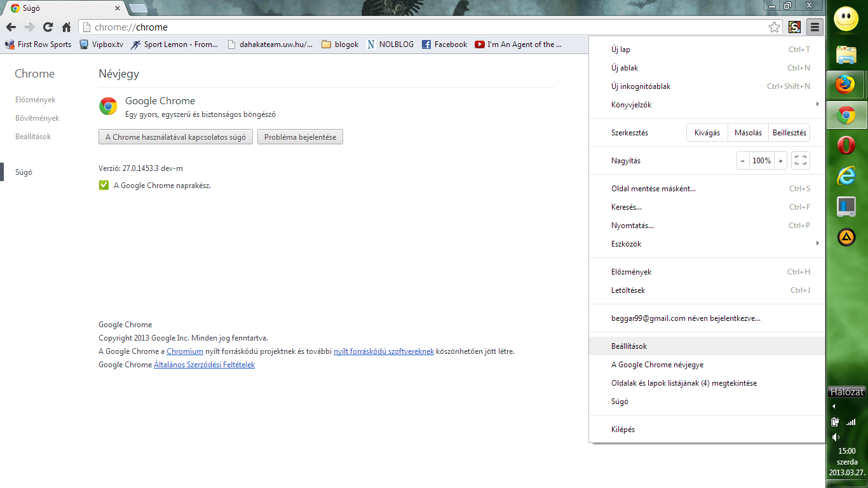Select Súgó in the left sidebar
868x488 pixels.
[24, 172]
